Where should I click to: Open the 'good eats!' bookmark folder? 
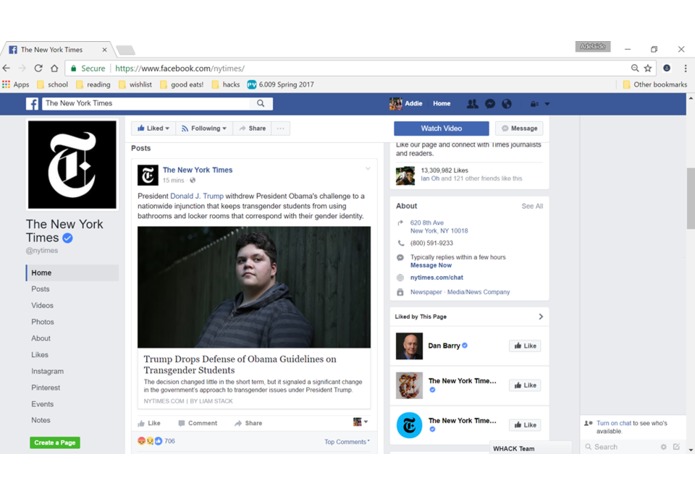[182, 84]
